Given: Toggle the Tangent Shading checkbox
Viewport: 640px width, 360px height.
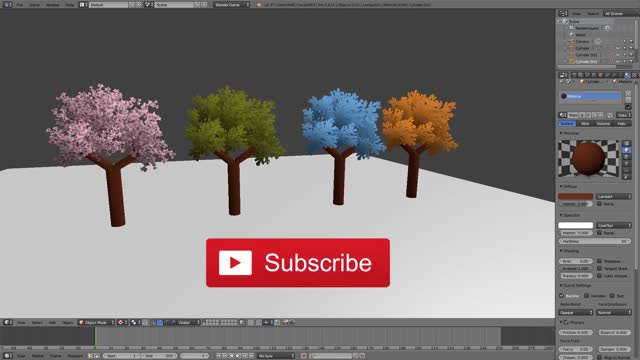Looking at the screenshot, I should [x=599, y=268].
